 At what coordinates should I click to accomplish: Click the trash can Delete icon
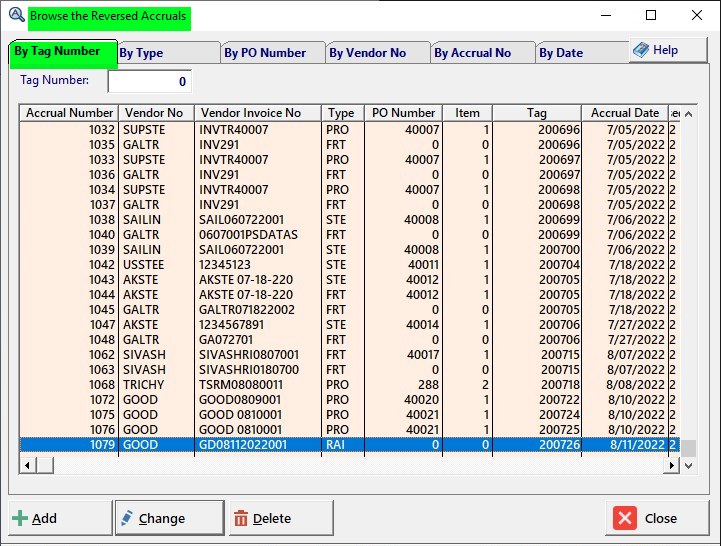240,518
